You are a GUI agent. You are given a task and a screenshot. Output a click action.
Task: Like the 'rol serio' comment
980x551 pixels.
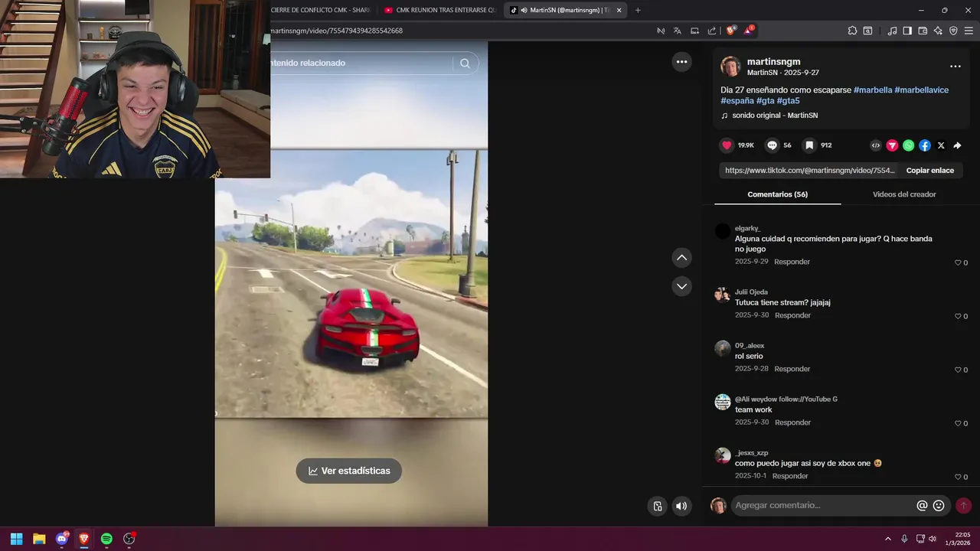tap(958, 370)
